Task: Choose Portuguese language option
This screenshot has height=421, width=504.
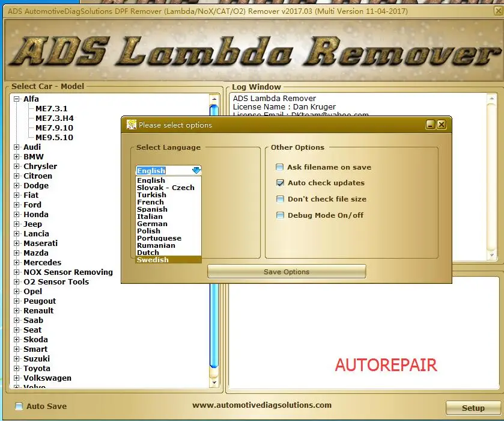Action: 168,238
